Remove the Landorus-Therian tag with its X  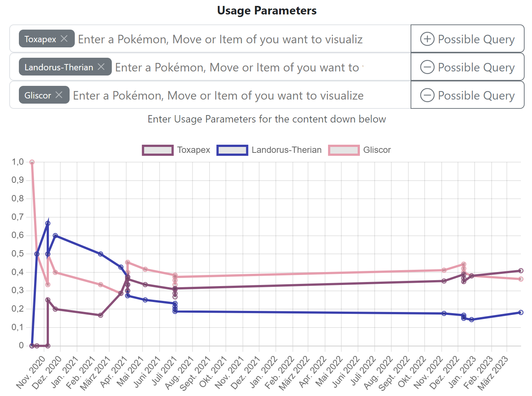click(x=101, y=67)
